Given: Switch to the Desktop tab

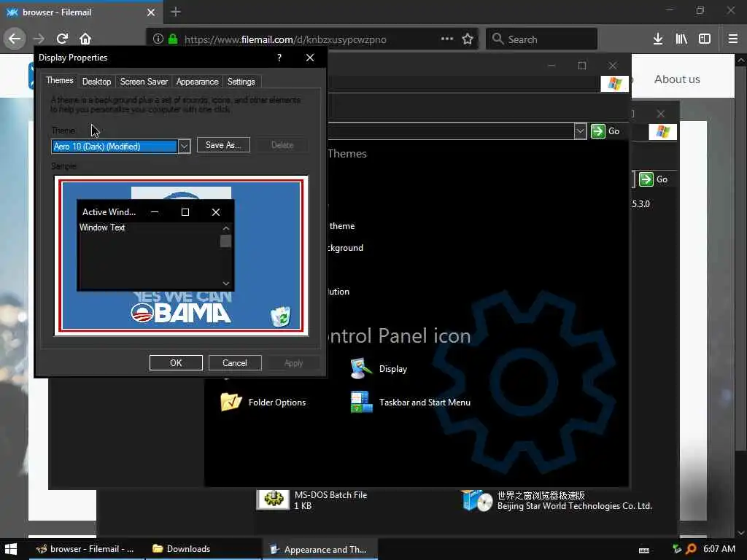Looking at the screenshot, I should pyautogui.click(x=96, y=82).
